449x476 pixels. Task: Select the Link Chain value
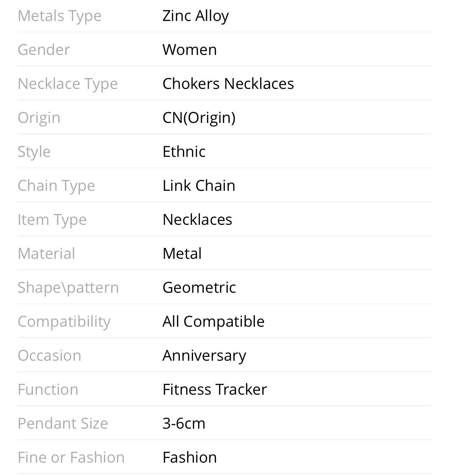point(199,186)
